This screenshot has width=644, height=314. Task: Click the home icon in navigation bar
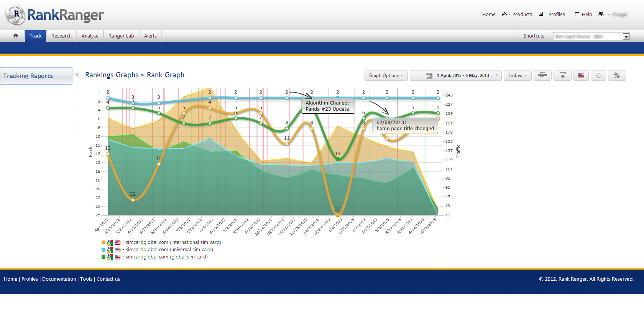(x=16, y=36)
